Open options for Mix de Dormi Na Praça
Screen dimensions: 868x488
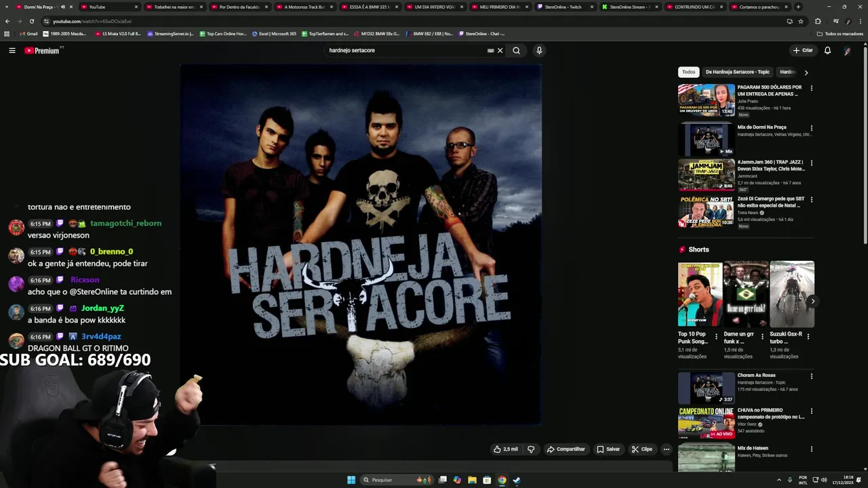click(811, 128)
